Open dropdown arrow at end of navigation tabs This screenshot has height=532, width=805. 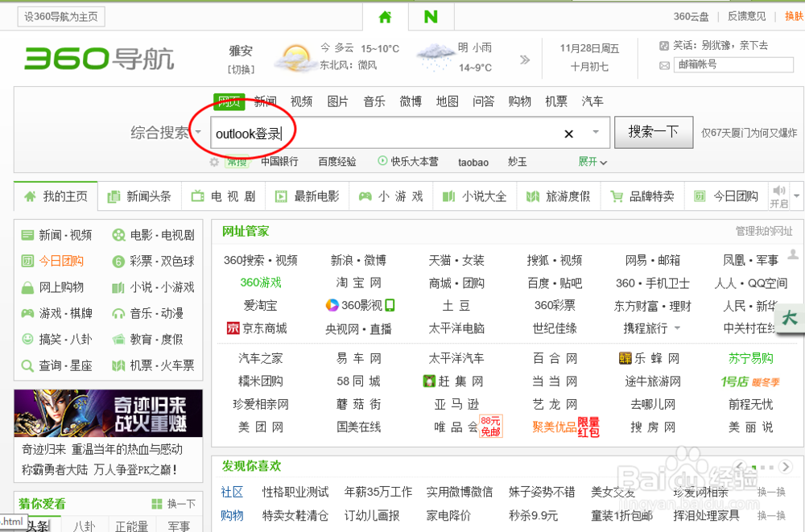point(796,196)
